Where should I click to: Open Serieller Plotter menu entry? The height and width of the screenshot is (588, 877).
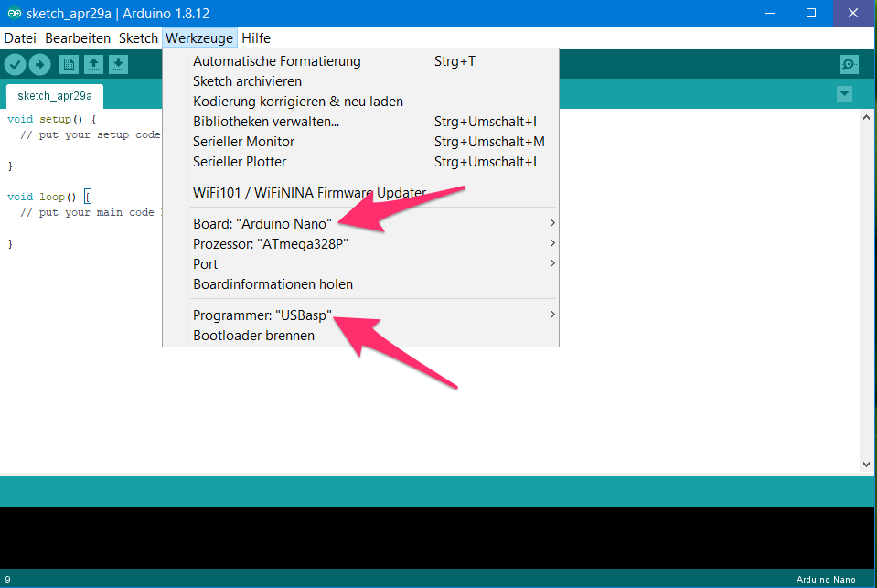(360, 162)
